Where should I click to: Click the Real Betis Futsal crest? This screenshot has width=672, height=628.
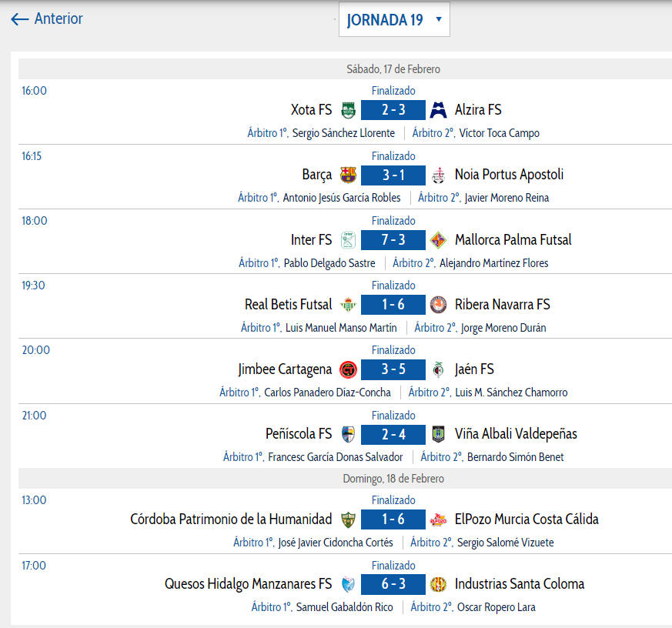348,305
